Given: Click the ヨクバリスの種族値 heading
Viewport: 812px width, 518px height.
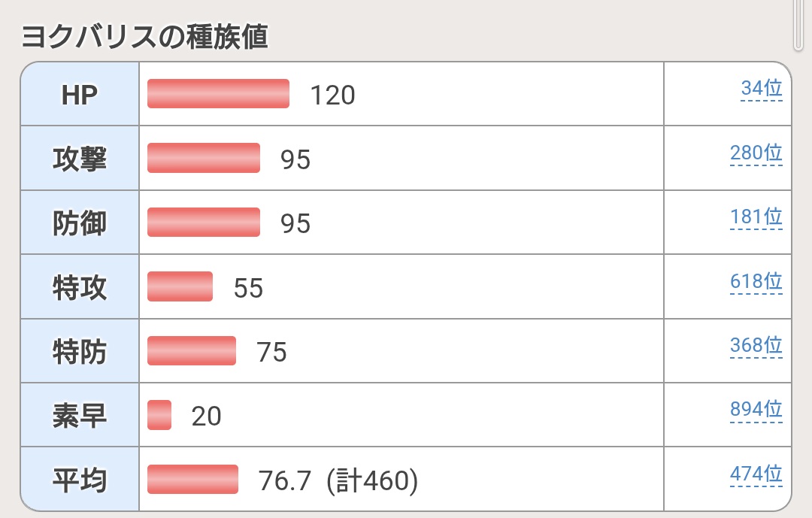Looking at the screenshot, I should pos(144,37).
